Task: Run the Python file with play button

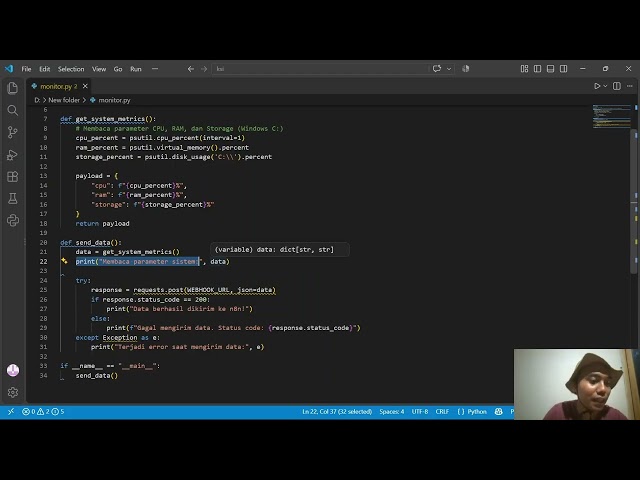Action: point(597,86)
